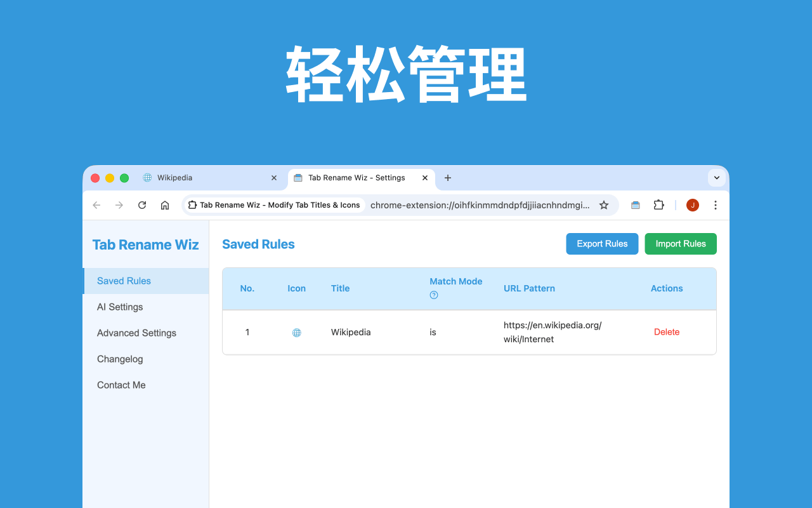Click the Match Mode help icon
The width and height of the screenshot is (812, 508).
[433, 295]
